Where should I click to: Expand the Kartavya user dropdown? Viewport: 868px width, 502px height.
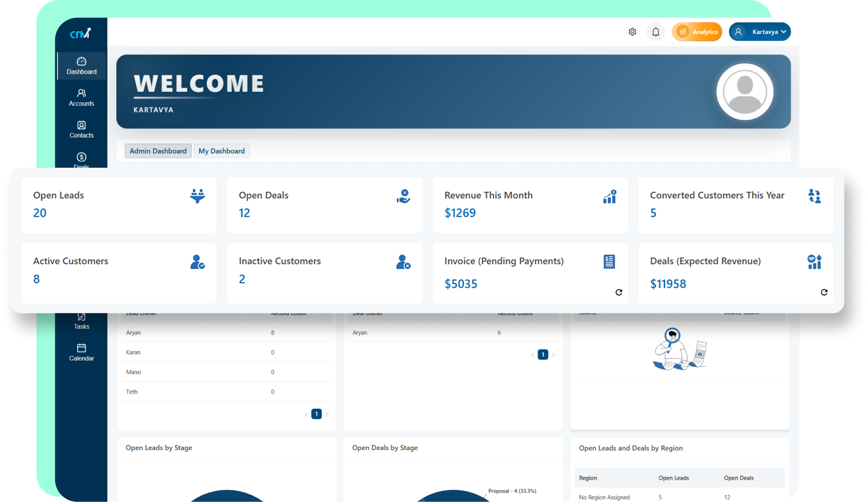coord(760,32)
